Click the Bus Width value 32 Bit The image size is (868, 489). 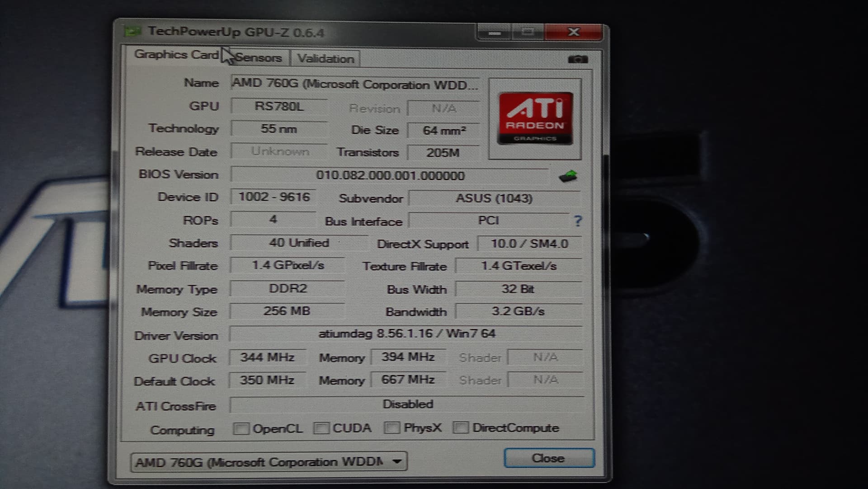point(519,289)
